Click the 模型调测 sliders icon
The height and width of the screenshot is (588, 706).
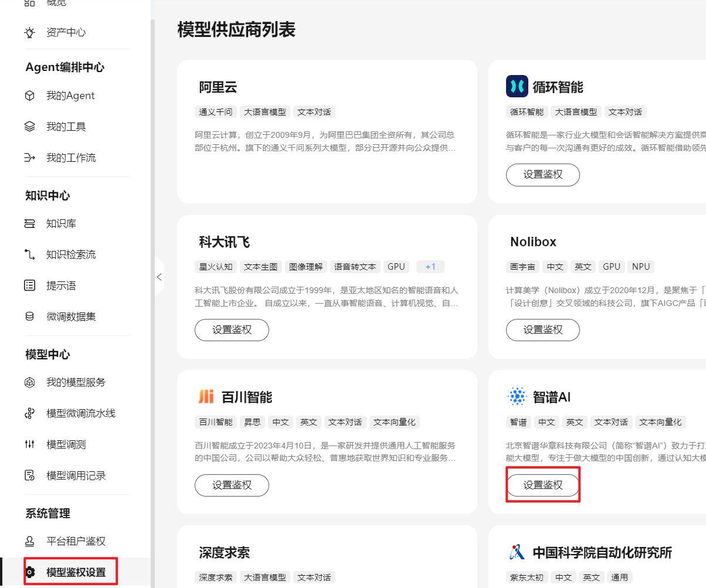(30, 444)
